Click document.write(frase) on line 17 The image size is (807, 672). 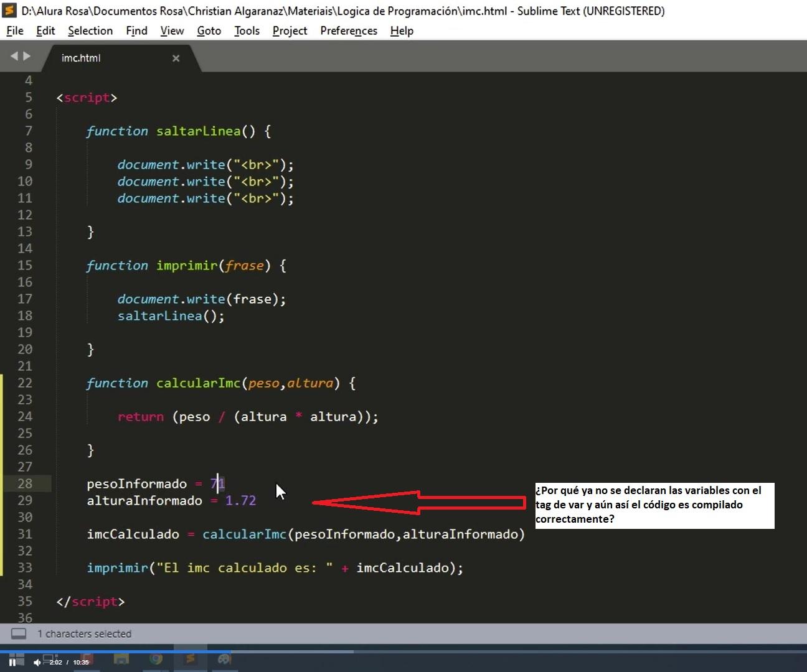[x=202, y=299]
